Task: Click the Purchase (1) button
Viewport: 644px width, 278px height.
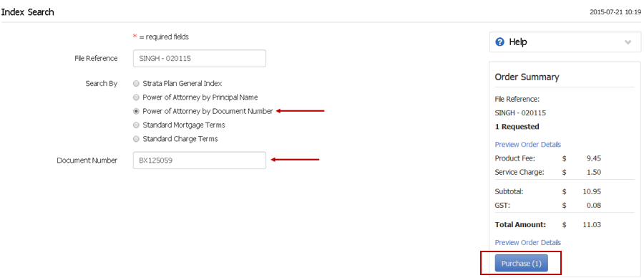Action: (521, 263)
